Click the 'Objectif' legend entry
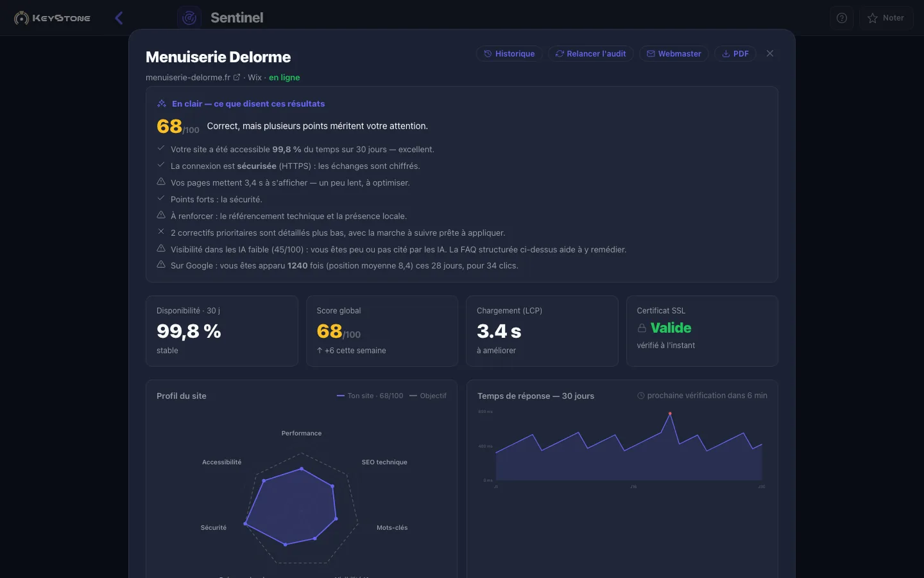 [x=428, y=396]
